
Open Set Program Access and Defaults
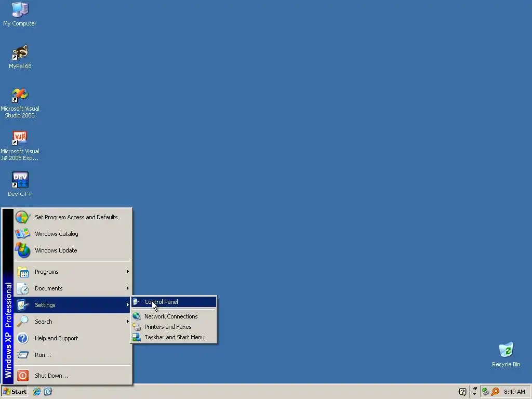[73, 217]
